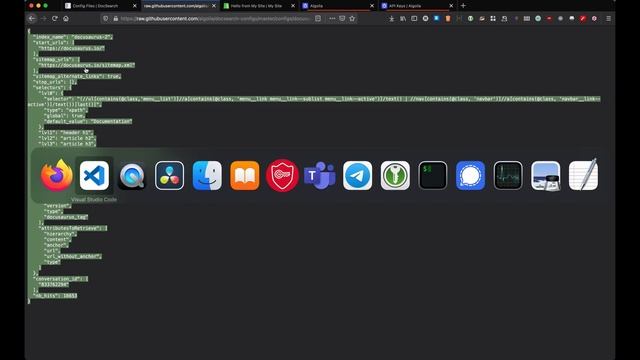The width and height of the screenshot is (640, 360).
Task: Click the "nb_hits" line
Action: pos(55,296)
